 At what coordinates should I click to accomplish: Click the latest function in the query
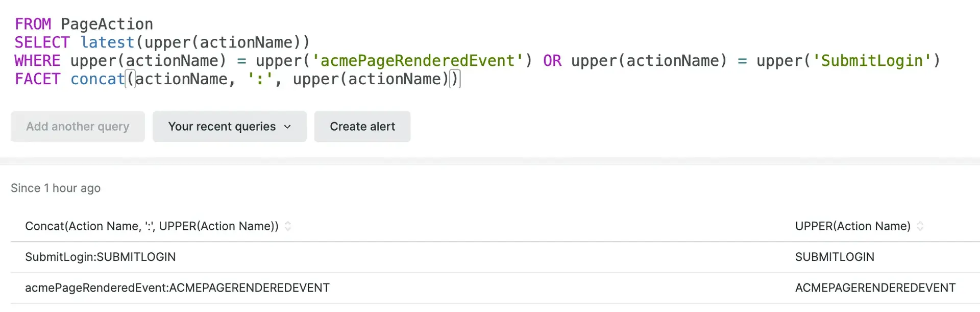107,42
